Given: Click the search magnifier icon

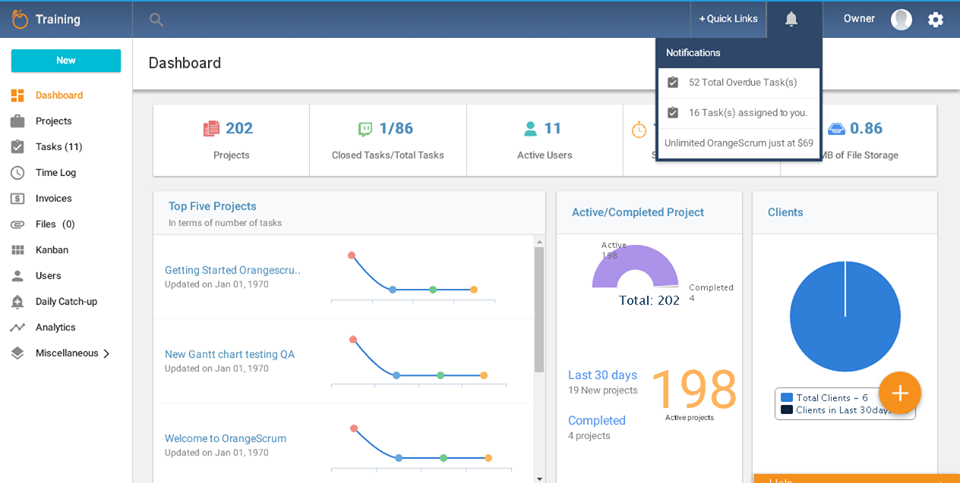Looking at the screenshot, I should pos(156,19).
